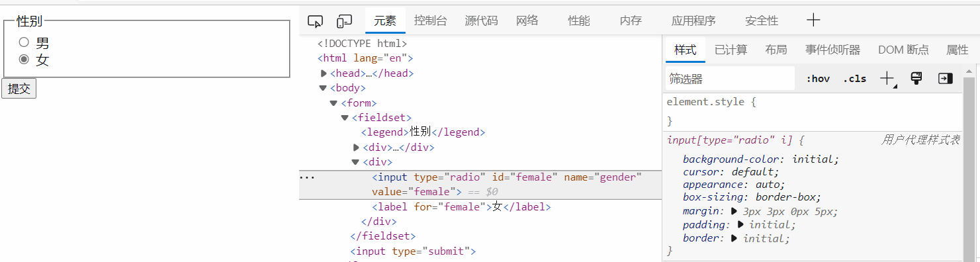980x262 pixels.
Task: Expand the padding shorthand property
Action: pyautogui.click(x=740, y=224)
